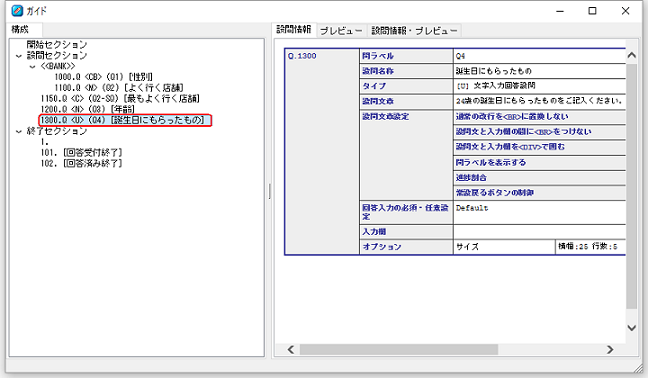Select the 終了セクション label in tree
Viewport: 648px width, 378px height.
(57, 131)
